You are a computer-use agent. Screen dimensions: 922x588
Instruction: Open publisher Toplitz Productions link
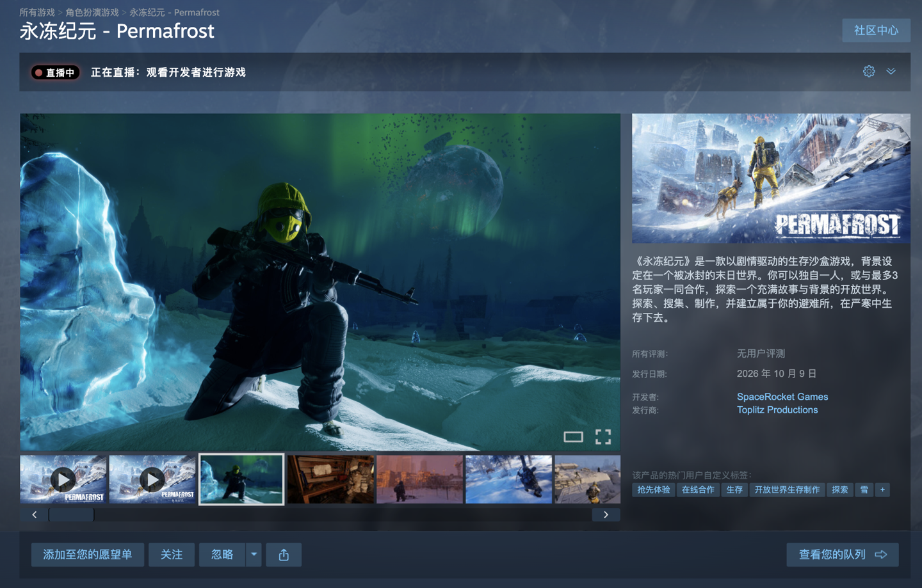[777, 410]
